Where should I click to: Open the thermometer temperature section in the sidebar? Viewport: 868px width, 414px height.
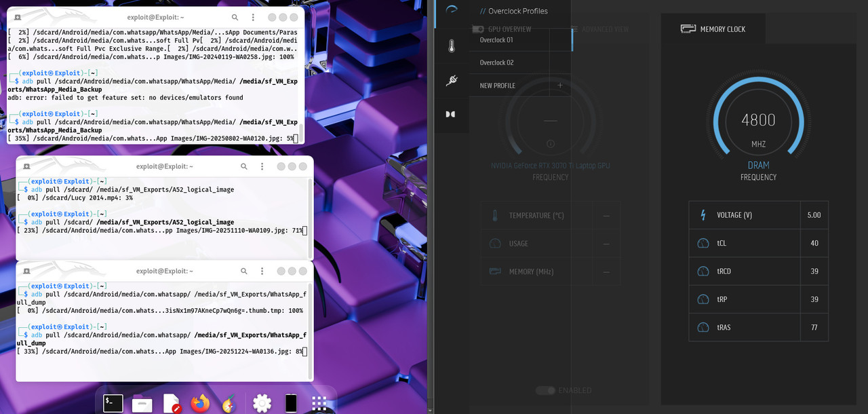pyautogui.click(x=451, y=46)
